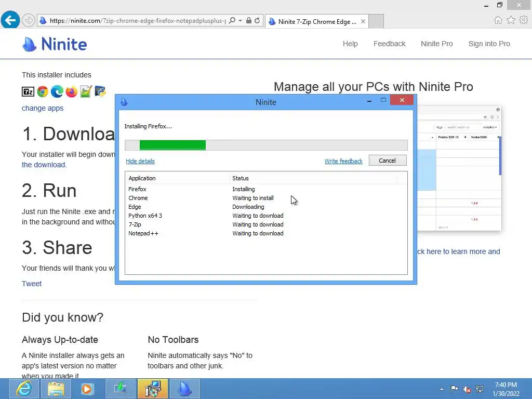Click the Tweet link

coord(32,284)
